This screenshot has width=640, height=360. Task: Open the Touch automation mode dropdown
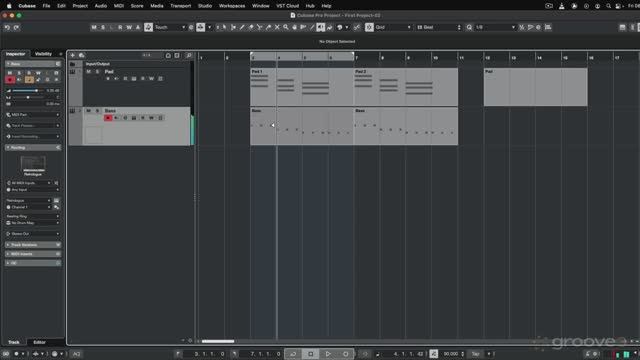click(x=170, y=27)
